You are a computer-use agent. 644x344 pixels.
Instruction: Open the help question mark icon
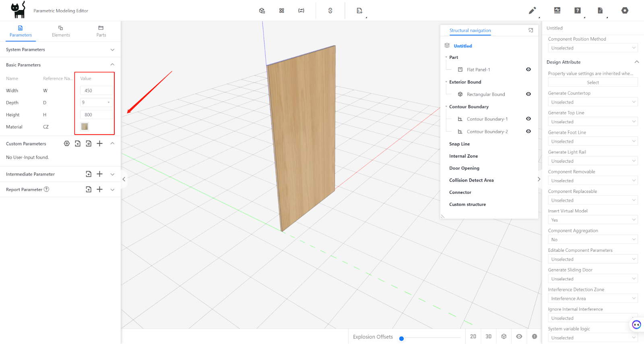click(578, 10)
